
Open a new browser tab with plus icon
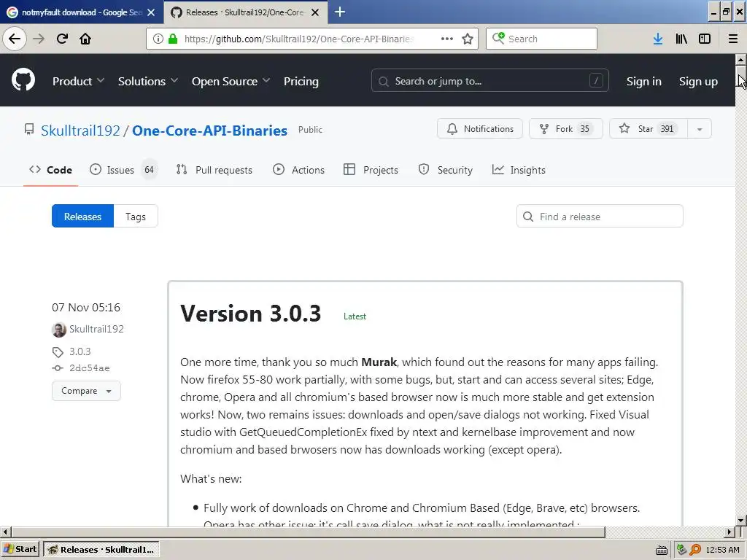pos(340,12)
